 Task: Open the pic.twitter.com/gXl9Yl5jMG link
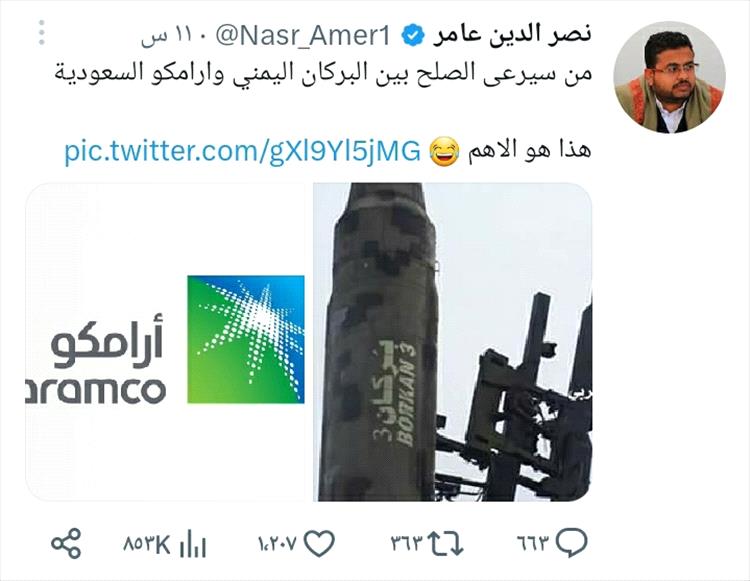[242, 151]
